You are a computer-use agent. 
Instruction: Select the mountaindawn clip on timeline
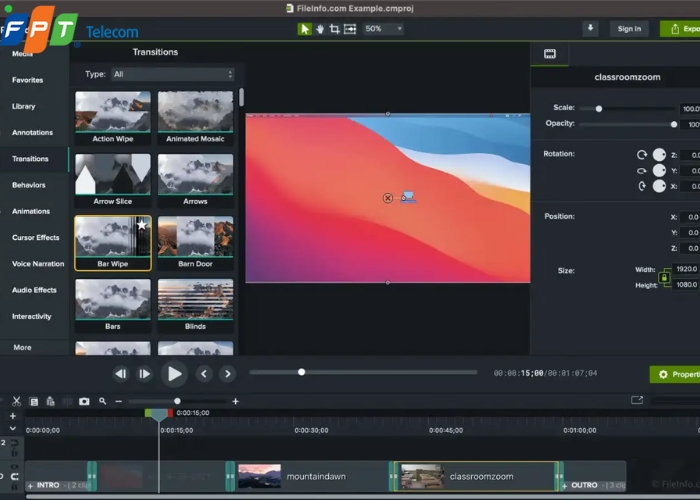[312, 476]
